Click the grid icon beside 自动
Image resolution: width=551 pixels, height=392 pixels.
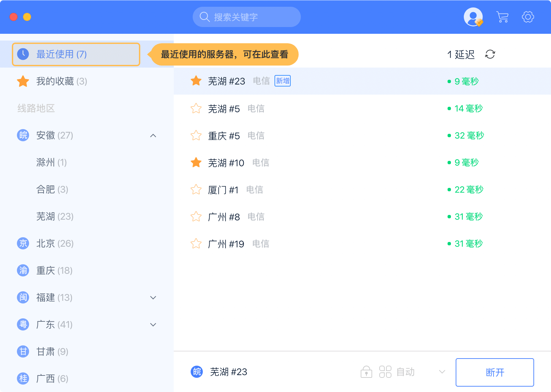[385, 372]
